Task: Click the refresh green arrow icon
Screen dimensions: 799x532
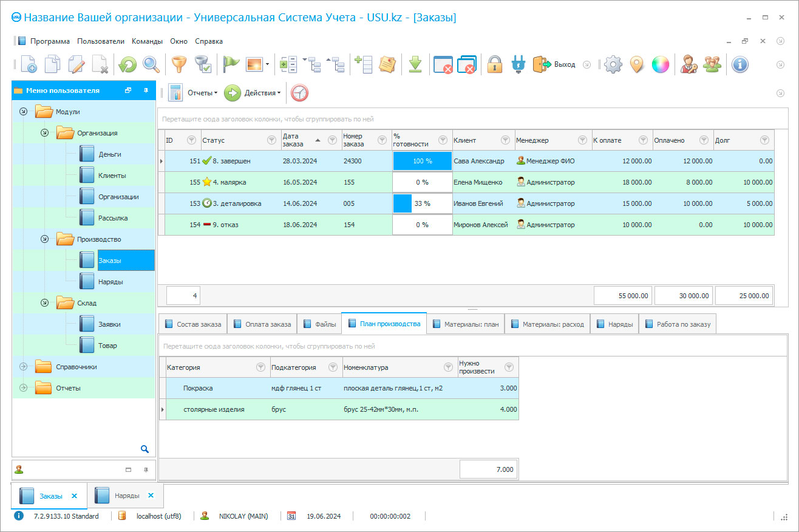Action: click(x=127, y=64)
